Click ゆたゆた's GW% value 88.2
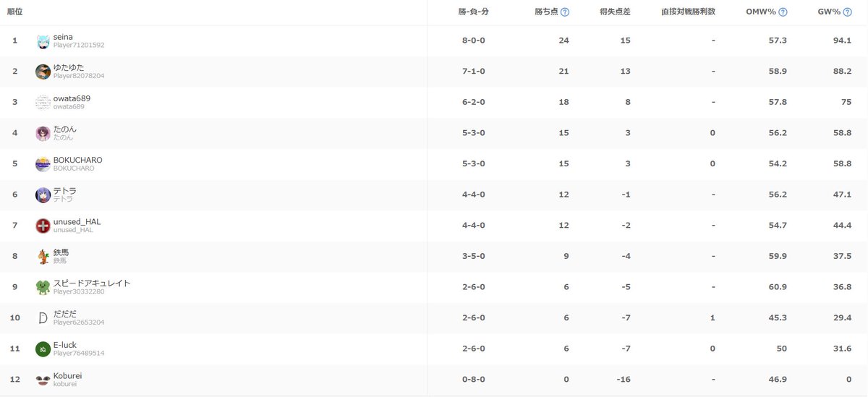The image size is (868, 397). click(842, 72)
